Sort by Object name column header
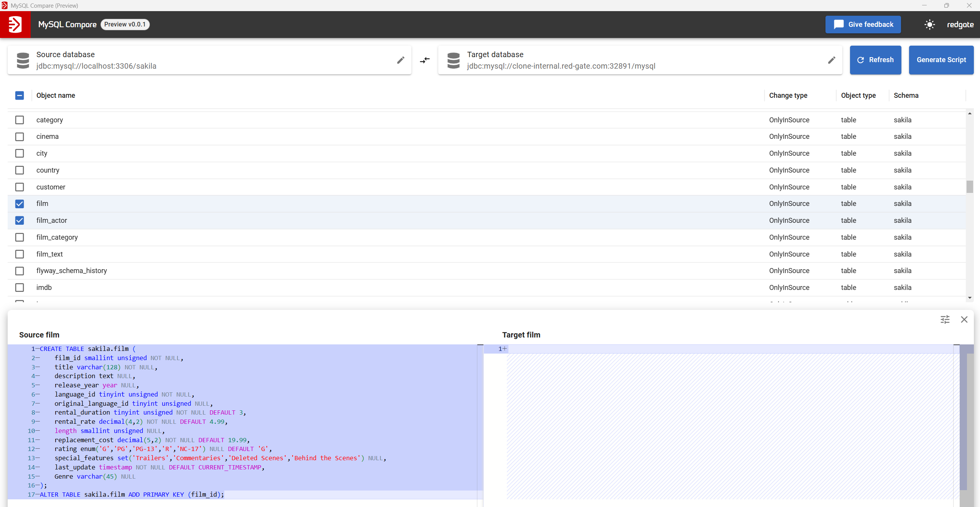 (x=56, y=95)
